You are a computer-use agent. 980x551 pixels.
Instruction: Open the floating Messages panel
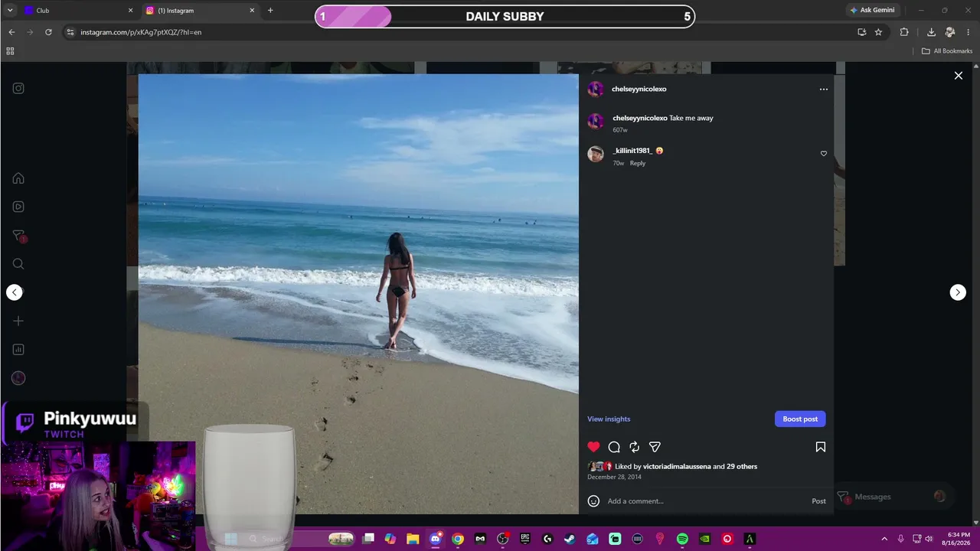coord(893,497)
